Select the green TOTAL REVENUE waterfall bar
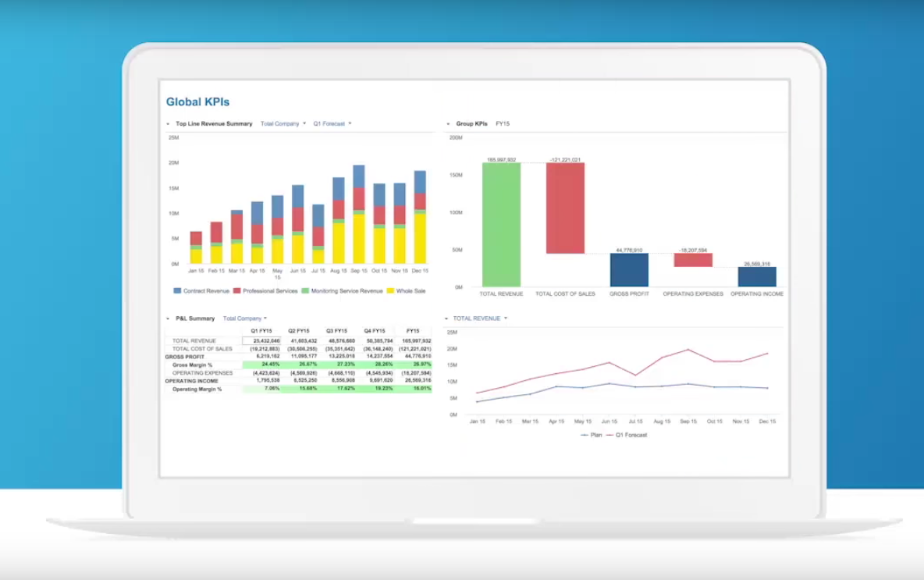Image resolution: width=924 pixels, height=580 pixels. click(x=502, y=225)
